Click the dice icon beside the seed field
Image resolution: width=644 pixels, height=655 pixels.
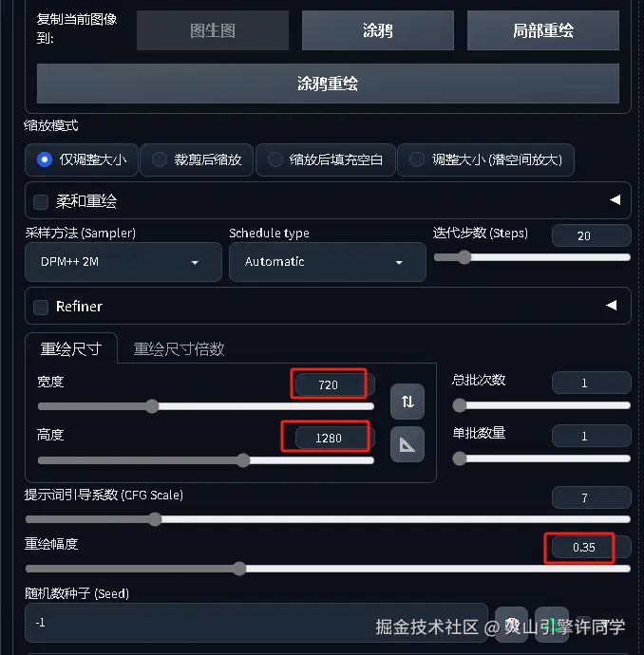(x=511, y=625)
